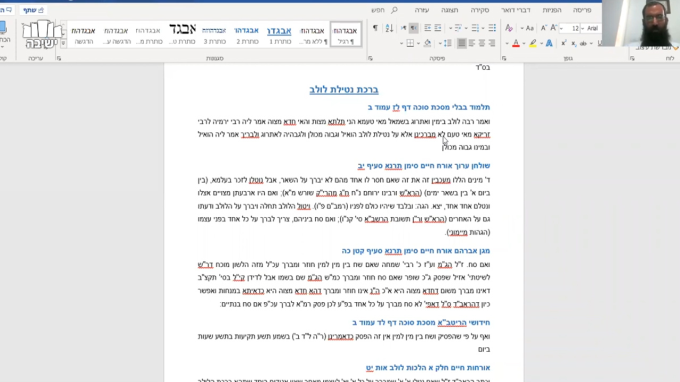Open the font size dropdown arrow
Viewport: 680px width, 382px height.
(562, 29)
